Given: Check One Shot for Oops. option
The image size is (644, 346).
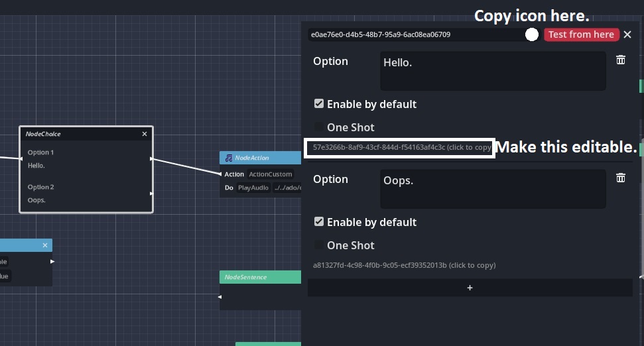Looking at the screenshot, I should tap(319, 245).
